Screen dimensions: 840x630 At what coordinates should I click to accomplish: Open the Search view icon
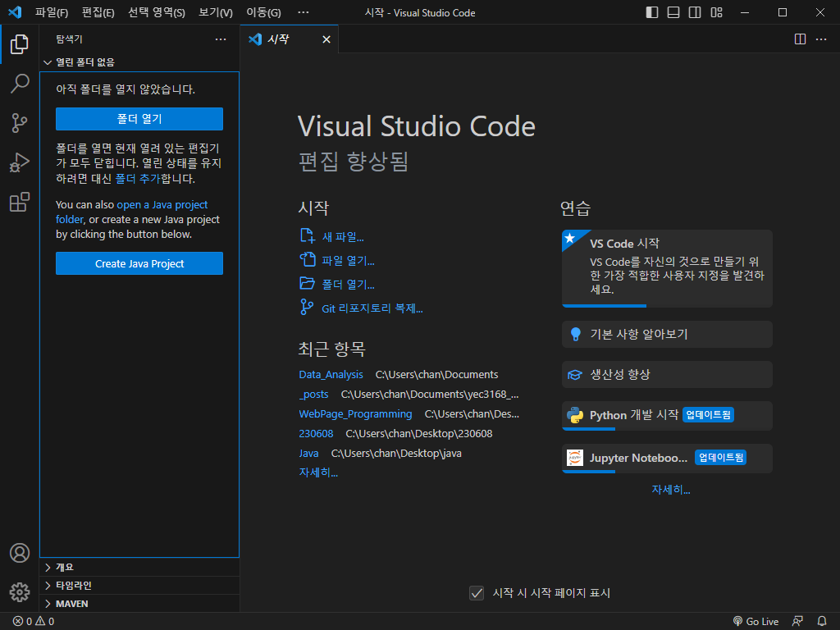pyautogui.click(x=20, y=84)
